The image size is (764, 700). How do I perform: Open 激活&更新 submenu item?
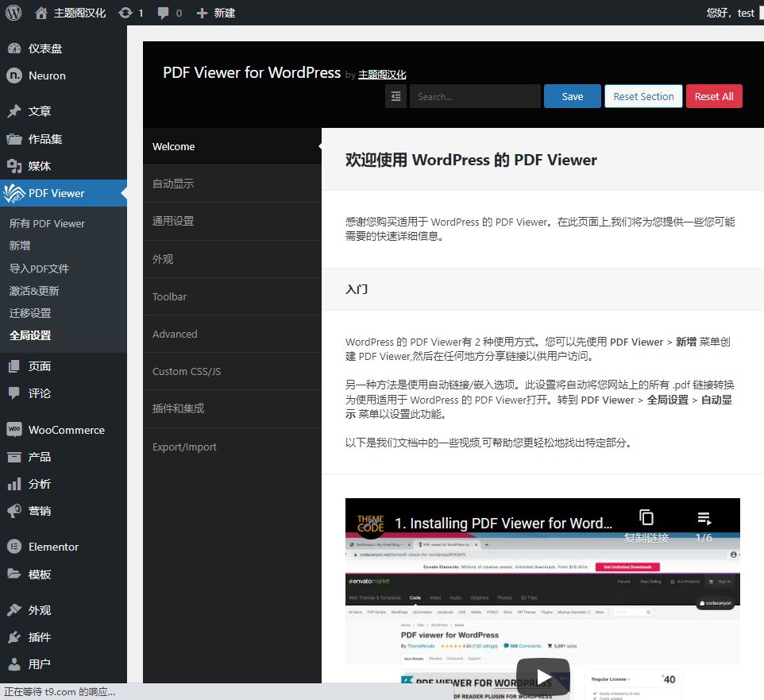34,291
